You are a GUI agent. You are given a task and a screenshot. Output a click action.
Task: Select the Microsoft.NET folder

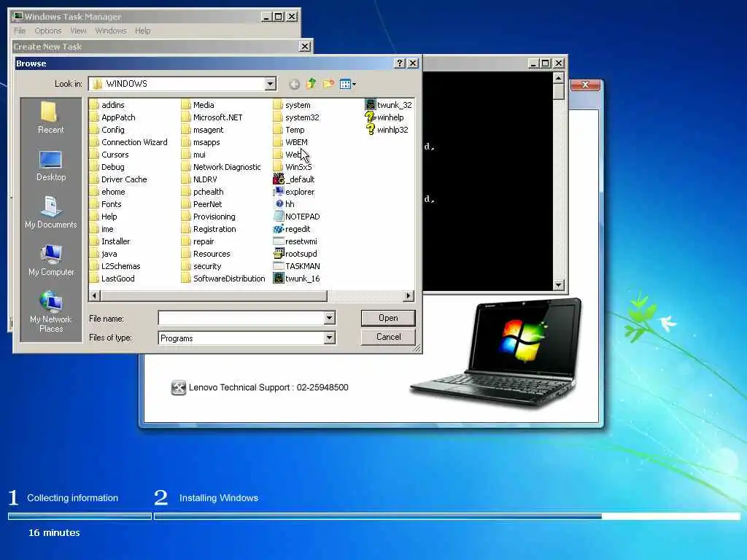point(212,117)
